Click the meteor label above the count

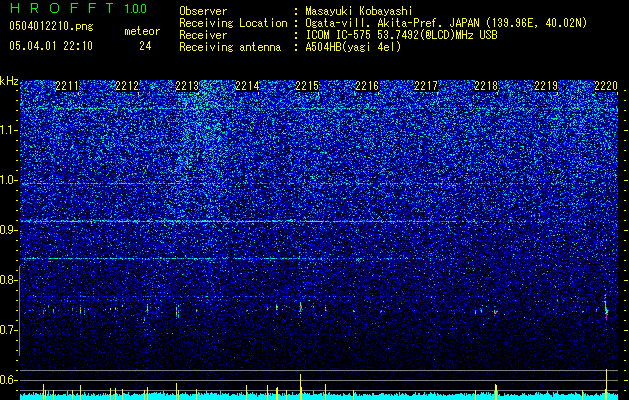(142, 31)
